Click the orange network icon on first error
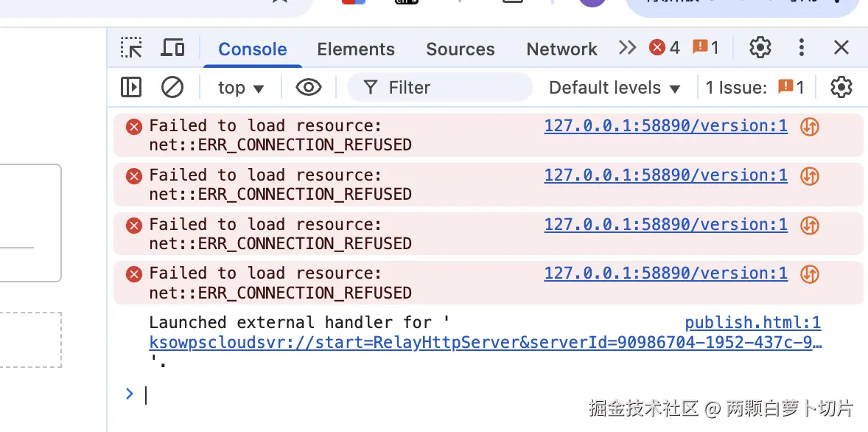 pyautogui.click(x=810, y=127)
